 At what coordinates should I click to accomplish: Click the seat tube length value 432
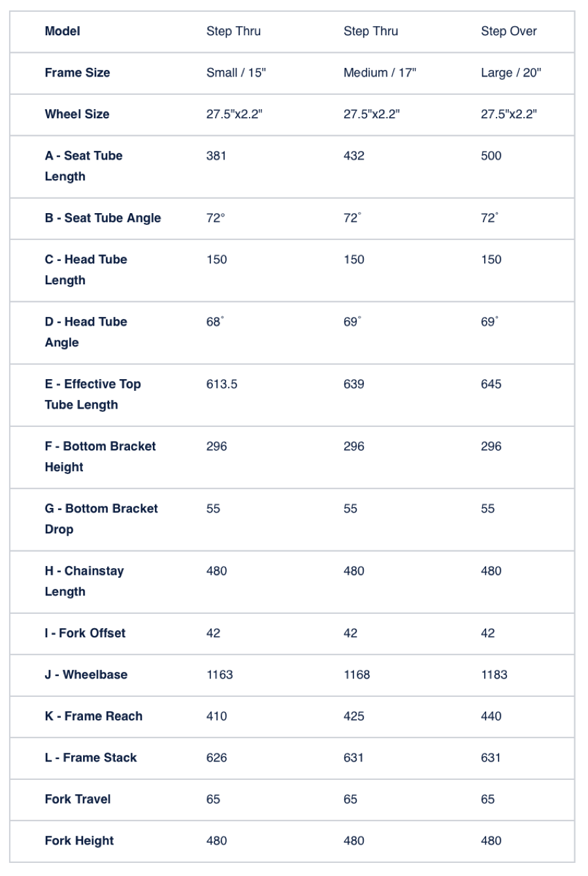(354, 156)
